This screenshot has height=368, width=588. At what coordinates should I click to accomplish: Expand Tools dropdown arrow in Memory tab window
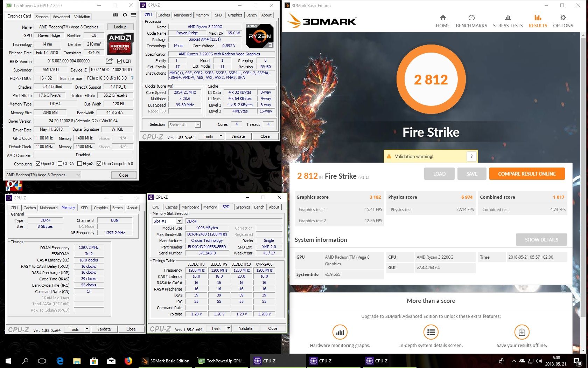[x=87, y=329]
